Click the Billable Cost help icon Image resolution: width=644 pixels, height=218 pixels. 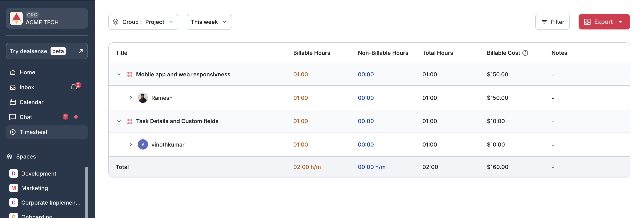point(525,53)
